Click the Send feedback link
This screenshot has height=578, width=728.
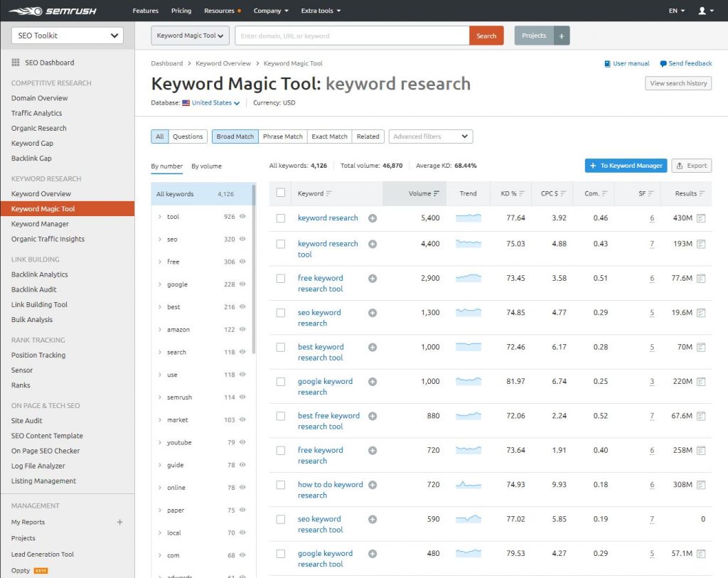pyautogui.click(x=686, y=63)
